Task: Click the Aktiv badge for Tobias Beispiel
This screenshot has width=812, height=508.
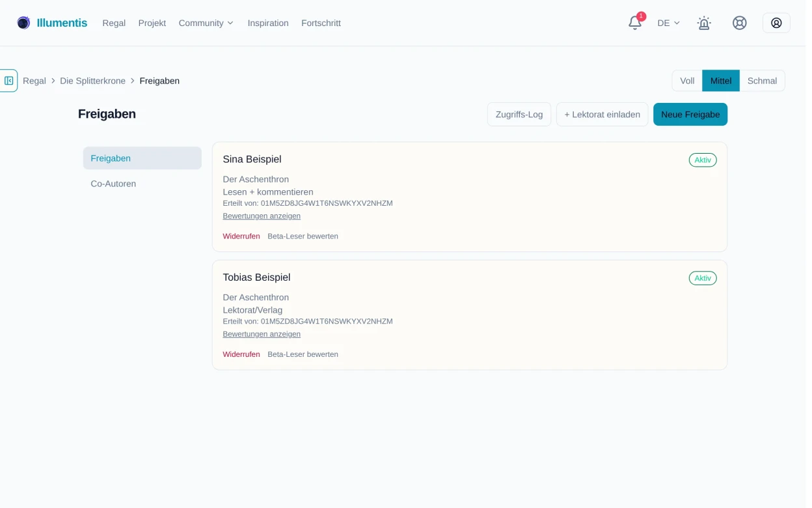Action: pyautogui.click(x=703, y=278)
